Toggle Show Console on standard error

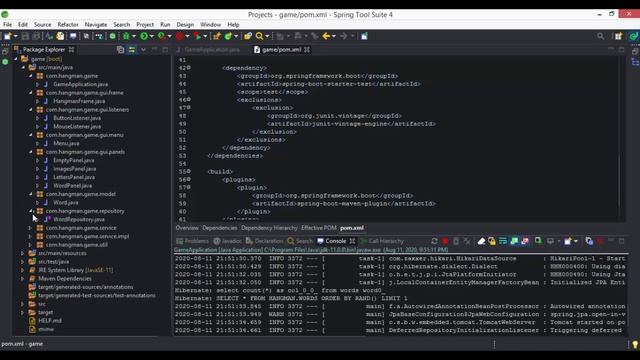pos(525,241)
